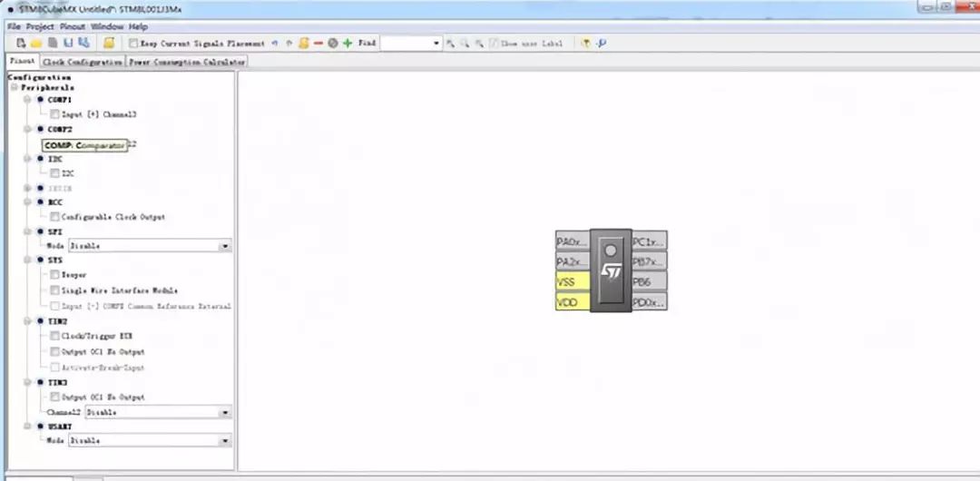Open the Project menu
Viewport: 980px width, 481px height.
pyautogui.click(x=40, y=27)
